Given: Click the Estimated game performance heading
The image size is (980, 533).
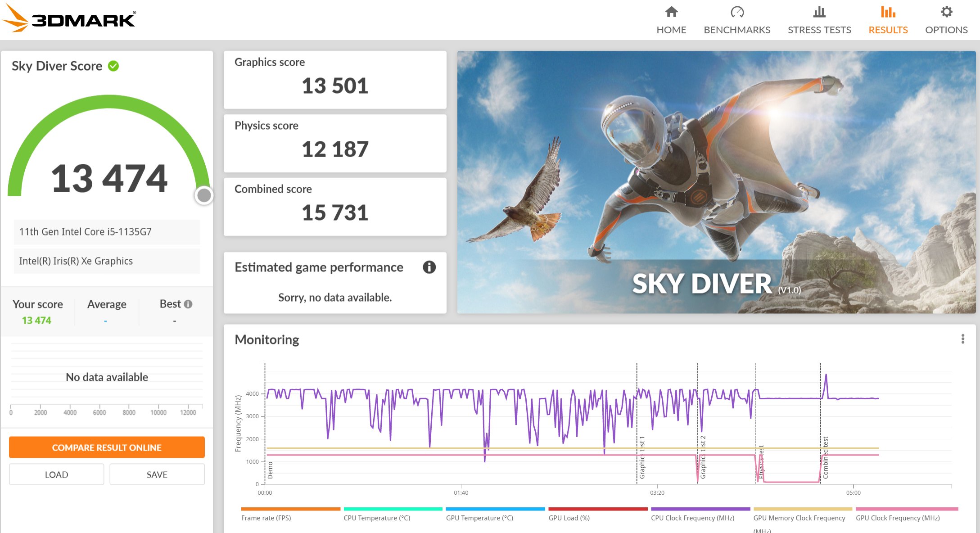Looking at the screenshot, I should point(319,267).
